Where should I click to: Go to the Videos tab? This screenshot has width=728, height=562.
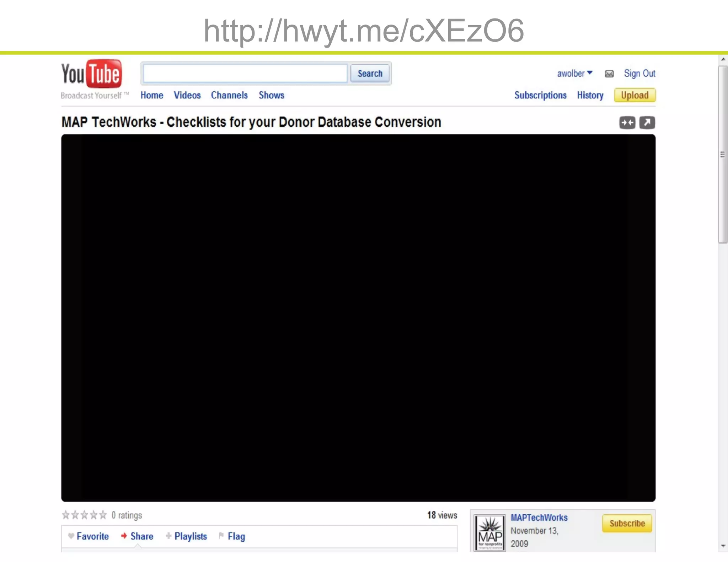point(187,95)
